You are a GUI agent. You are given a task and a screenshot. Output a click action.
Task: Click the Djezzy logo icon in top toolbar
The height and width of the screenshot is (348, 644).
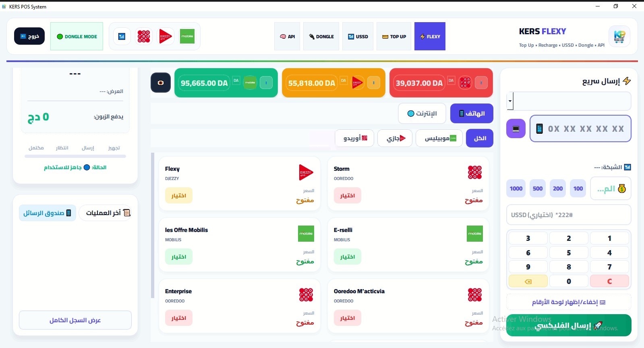point(166,36)
